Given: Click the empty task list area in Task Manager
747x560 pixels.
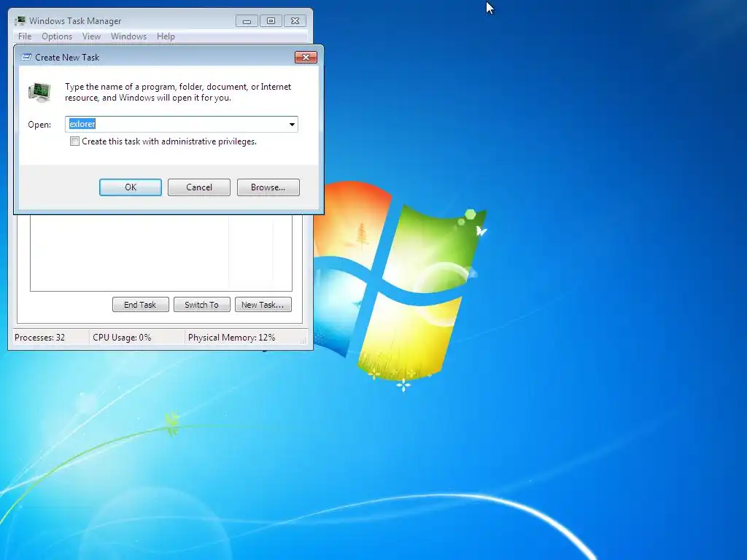Looking at the screenshot, I should [161, 252].
